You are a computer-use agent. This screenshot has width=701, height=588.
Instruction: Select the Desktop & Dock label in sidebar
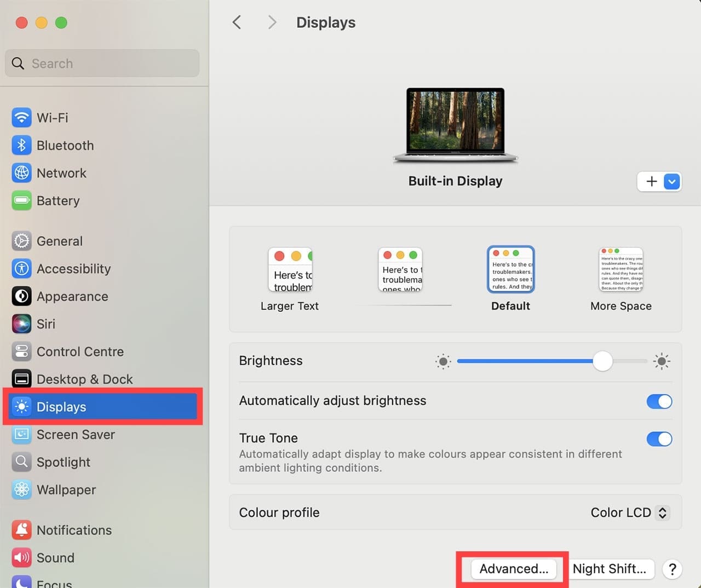tap(85, 379)
